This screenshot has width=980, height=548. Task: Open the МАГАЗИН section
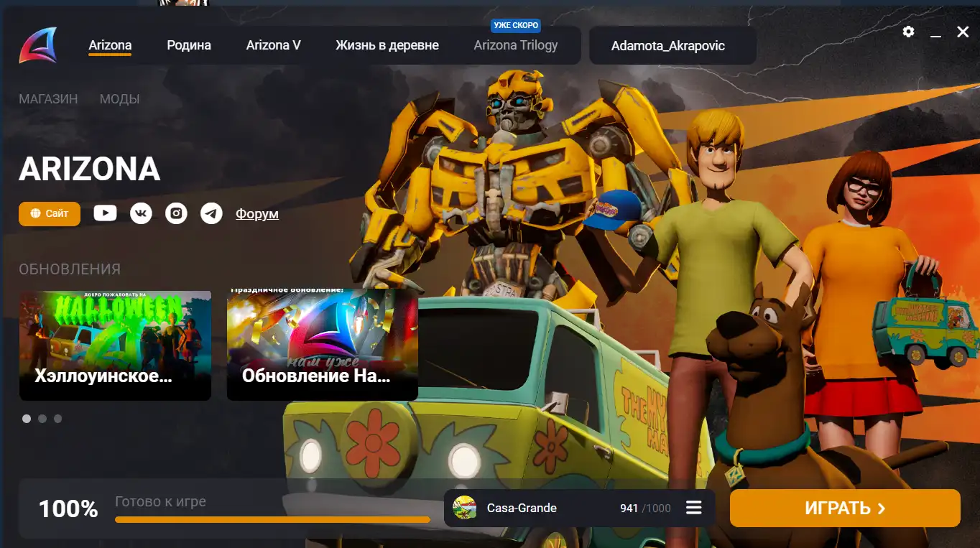48,99
